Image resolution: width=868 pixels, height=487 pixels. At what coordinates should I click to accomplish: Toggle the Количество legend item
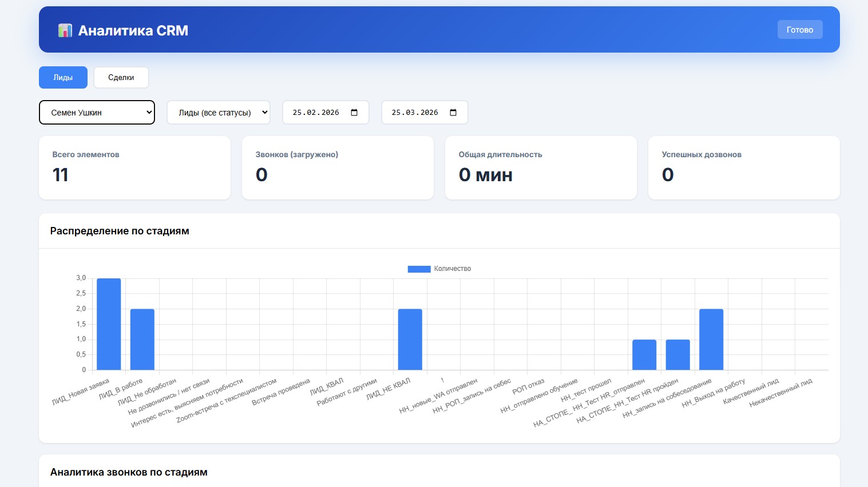[x=439, y=269]
